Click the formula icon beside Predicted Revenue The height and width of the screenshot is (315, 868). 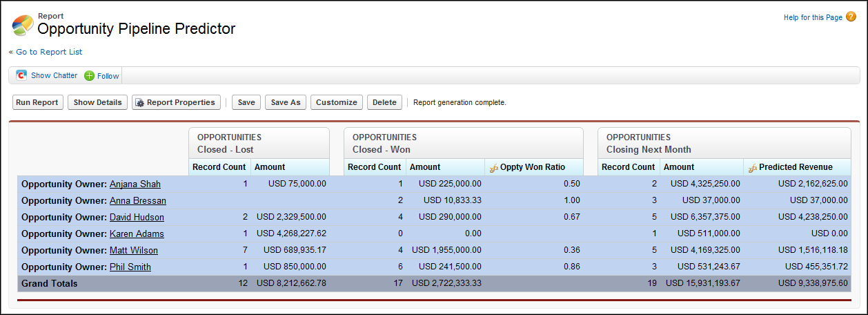pos(752,167)
